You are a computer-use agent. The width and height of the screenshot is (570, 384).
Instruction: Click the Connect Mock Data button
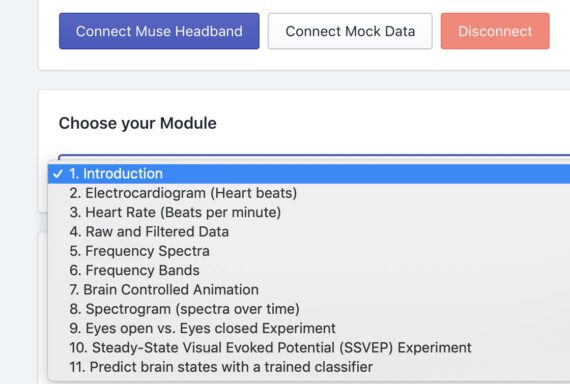[x=350, y=31]
